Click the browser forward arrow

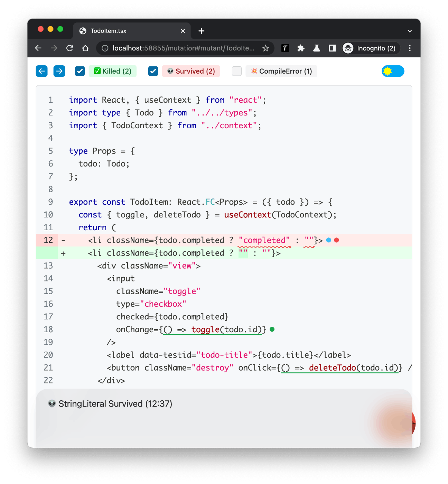pyautogui.click(x=54, y=48)
